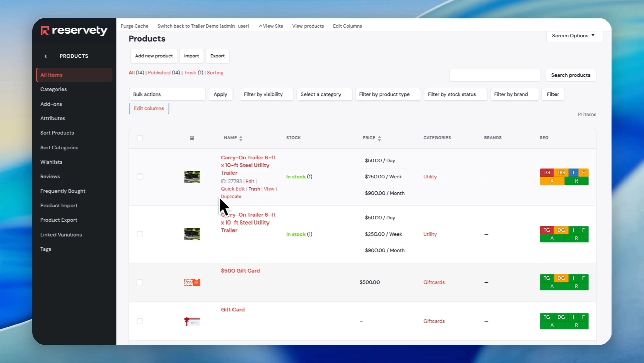Click the Edit columns button

[x=149, y=108]
